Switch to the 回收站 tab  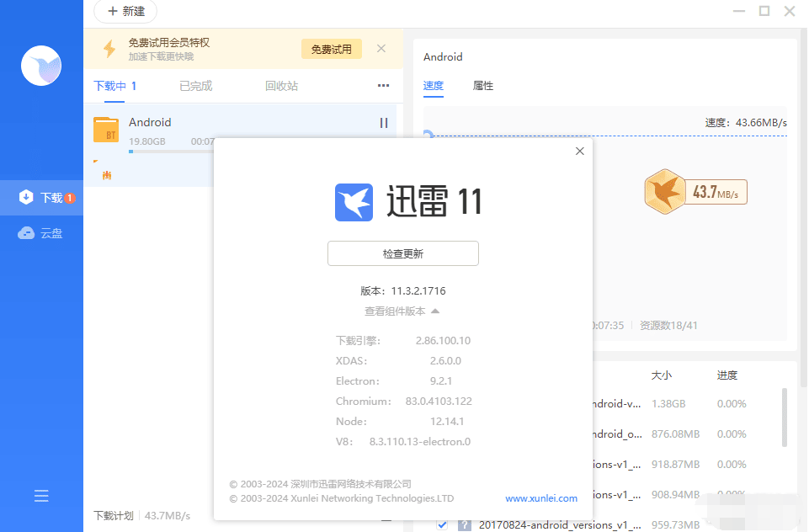coord(281,86)
